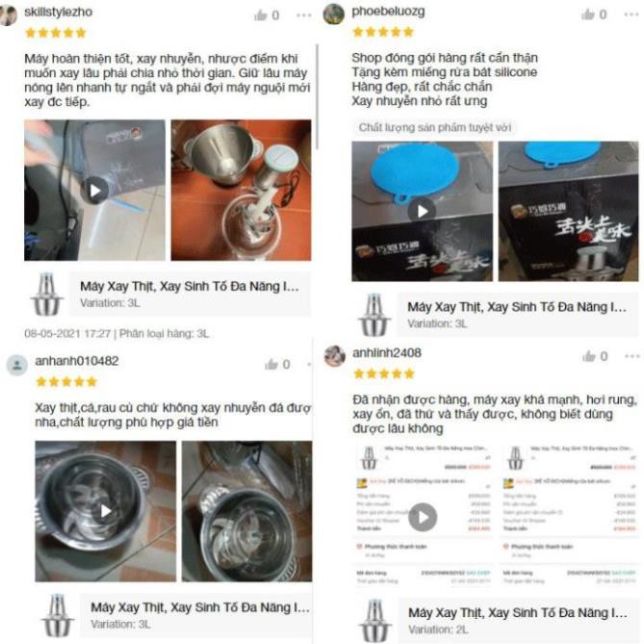The width and height of the screenshot is (644, 644).
Task: Like anhanh010482's review with thumbs-up
Action: coord(271,364)
